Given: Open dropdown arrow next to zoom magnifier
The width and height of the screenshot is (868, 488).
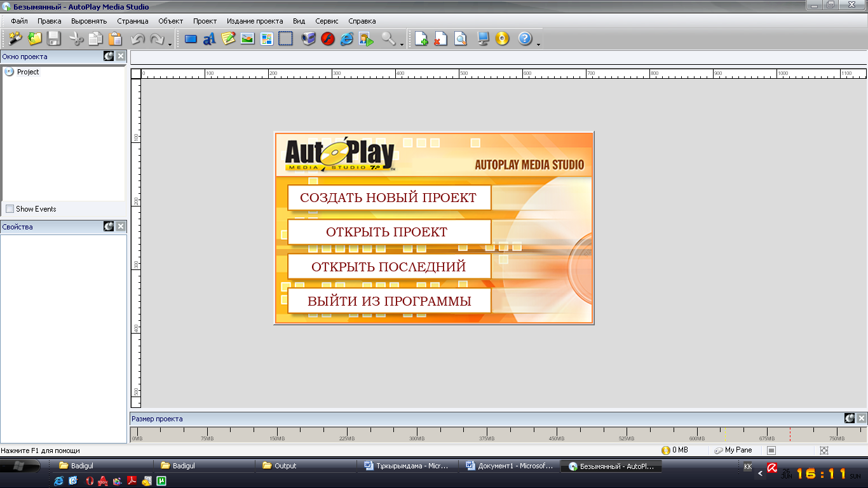Looking at the screenshot, I should coord(402,43).
